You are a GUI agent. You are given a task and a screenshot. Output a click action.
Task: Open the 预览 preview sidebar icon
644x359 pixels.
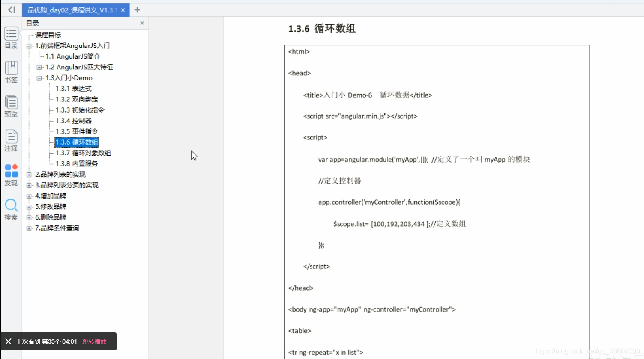click(x=11, y=106)
